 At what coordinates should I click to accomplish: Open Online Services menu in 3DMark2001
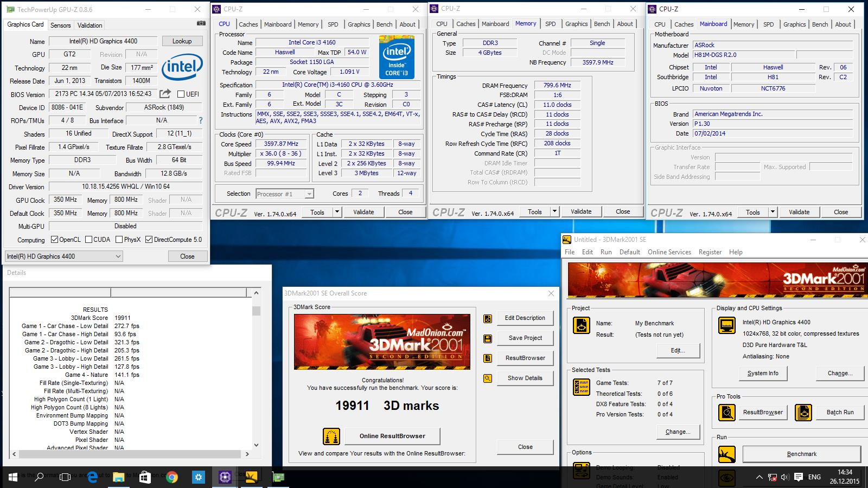point(669,252)
